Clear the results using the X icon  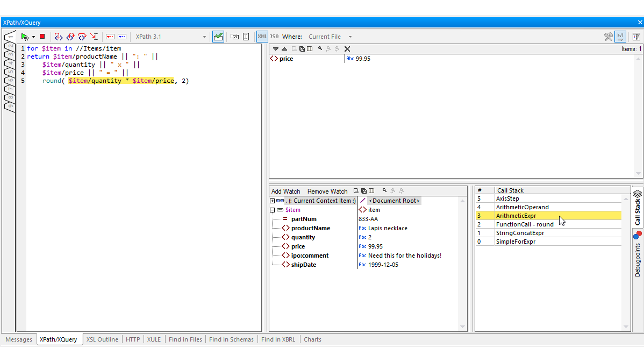[347, 48]
